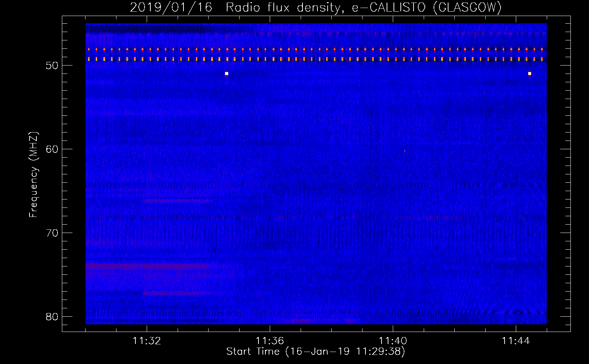Image resolution: width=589 pixels, height=364 pixels.
Task: Click the 11:44 time tick label
Action: tap(516, 341)
